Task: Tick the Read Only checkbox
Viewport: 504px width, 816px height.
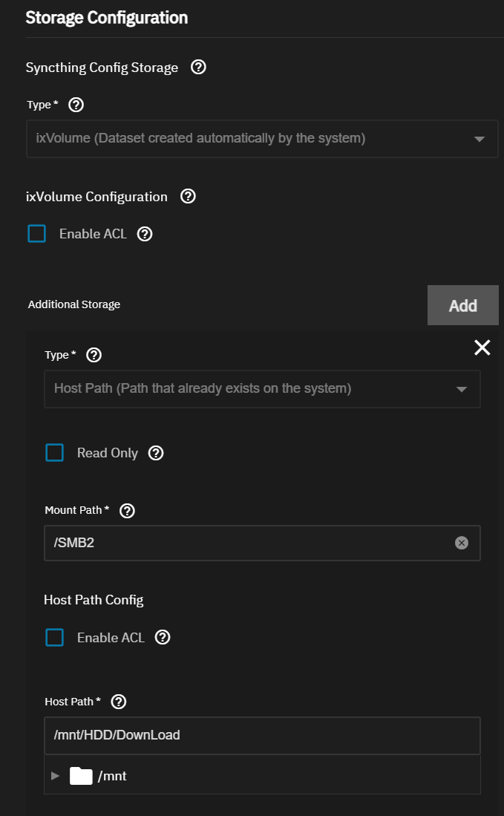Action: [55, 453]
